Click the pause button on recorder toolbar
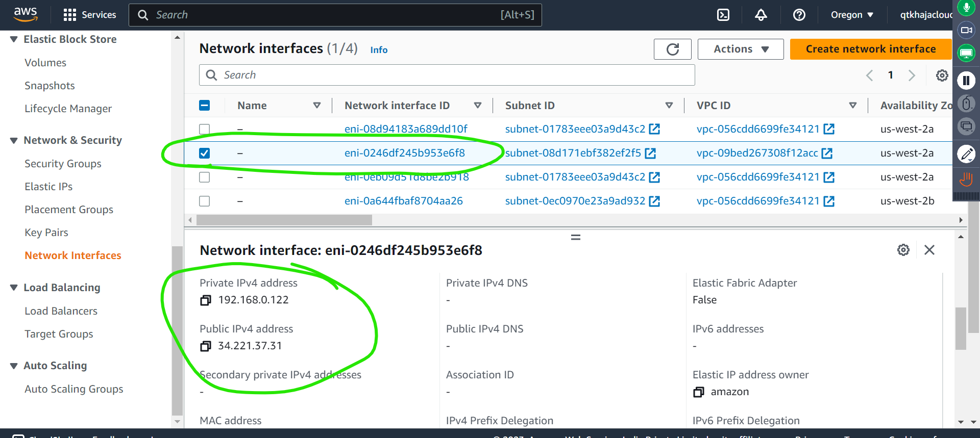This screenshot has width=980, height=438. tap(966, 80)
